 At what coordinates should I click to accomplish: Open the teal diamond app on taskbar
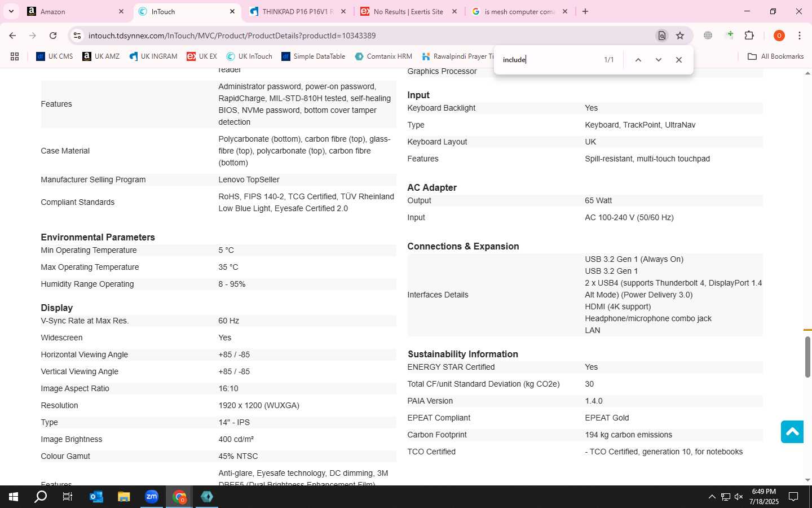207,497
